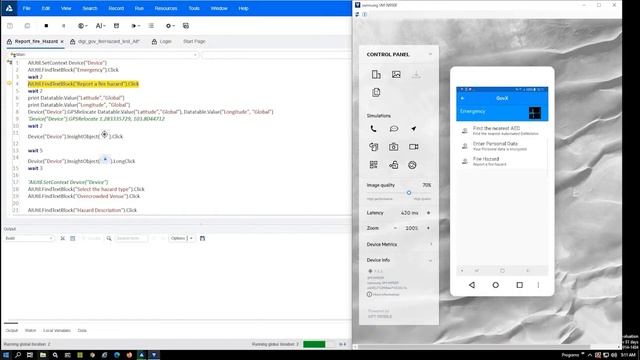Switch to the digi_gov_firehazard test tab
The height and width of the screenshot is (360, 640).
(105, 42)
